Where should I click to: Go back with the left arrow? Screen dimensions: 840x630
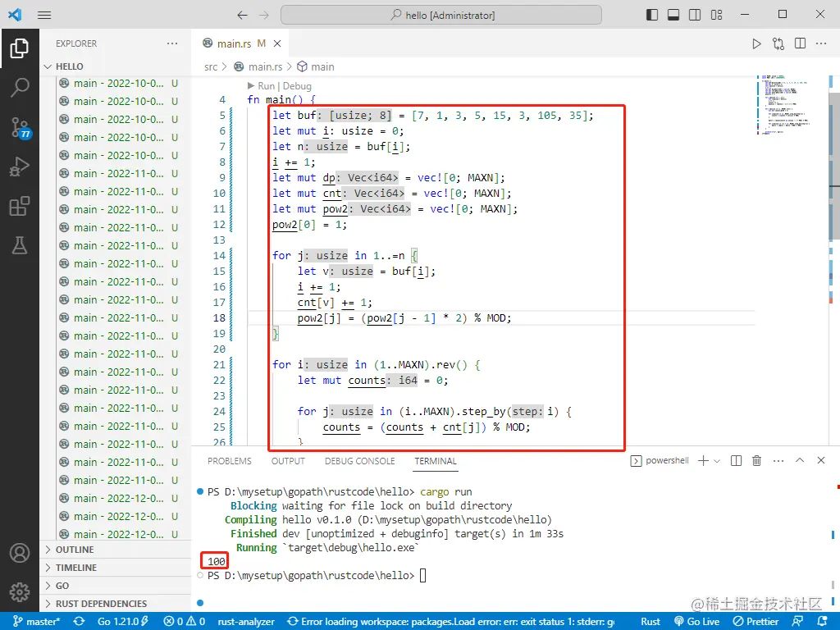[x=242, y=15]
